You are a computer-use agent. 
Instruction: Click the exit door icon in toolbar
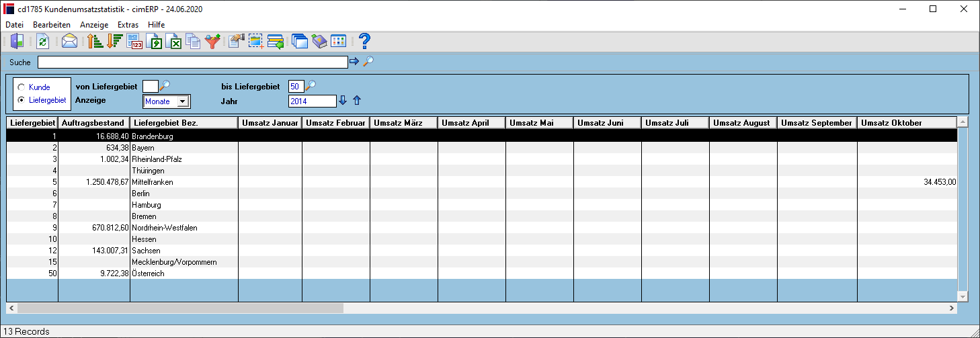coord(17,42)
